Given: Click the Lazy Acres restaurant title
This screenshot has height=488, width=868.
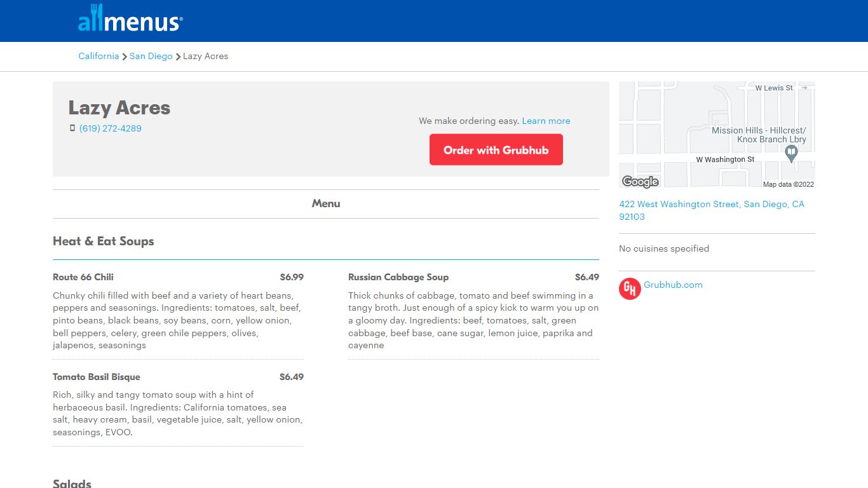Looking at the screenshot, I should click(x=119, y=108).
